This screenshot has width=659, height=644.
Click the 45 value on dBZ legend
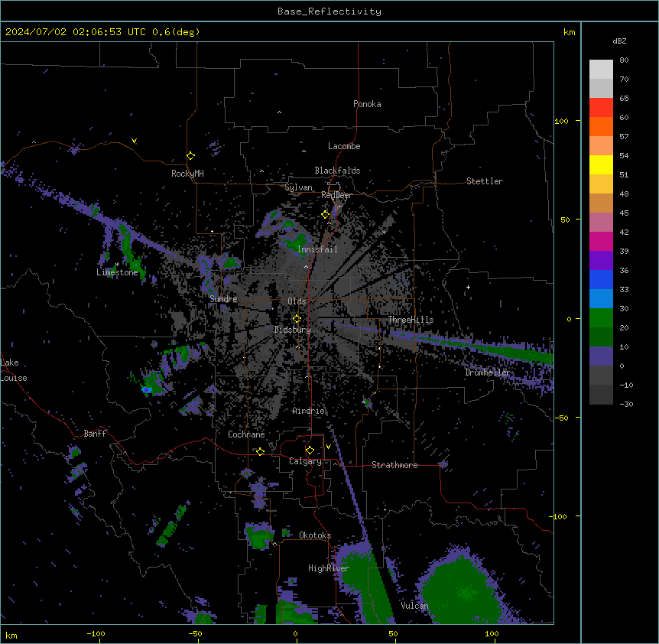624,213
